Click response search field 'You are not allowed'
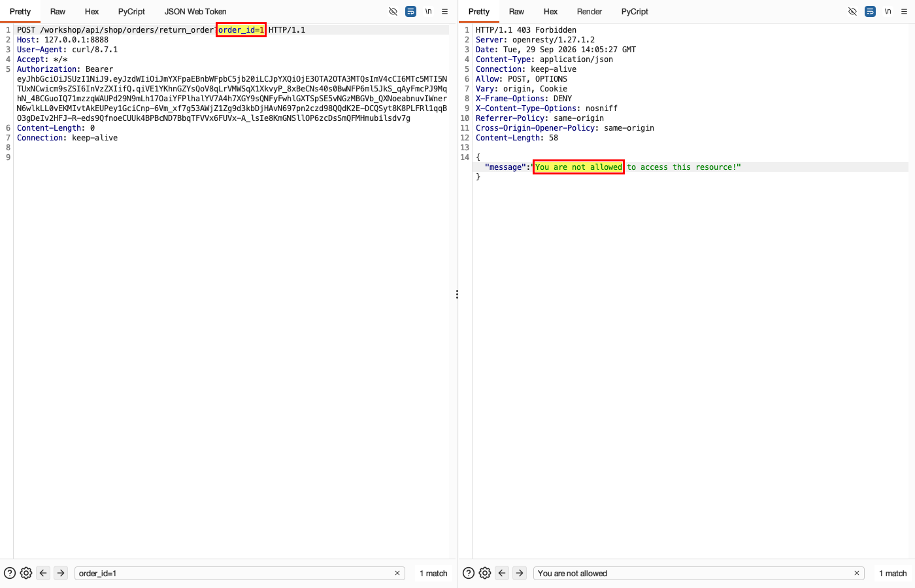Image resolution: width=915 pixels, height=588 pixels. point(699,573)
